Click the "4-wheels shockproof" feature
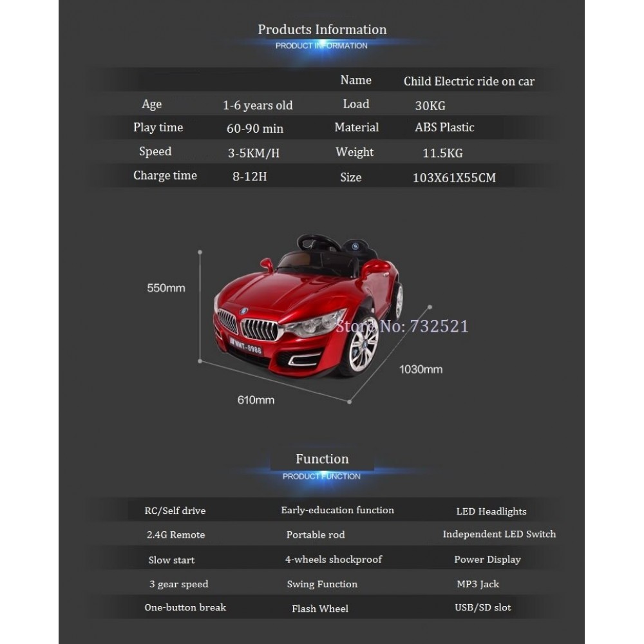Image resolution: width=644 pixels, height=644 pixels. tap(334, 560)
